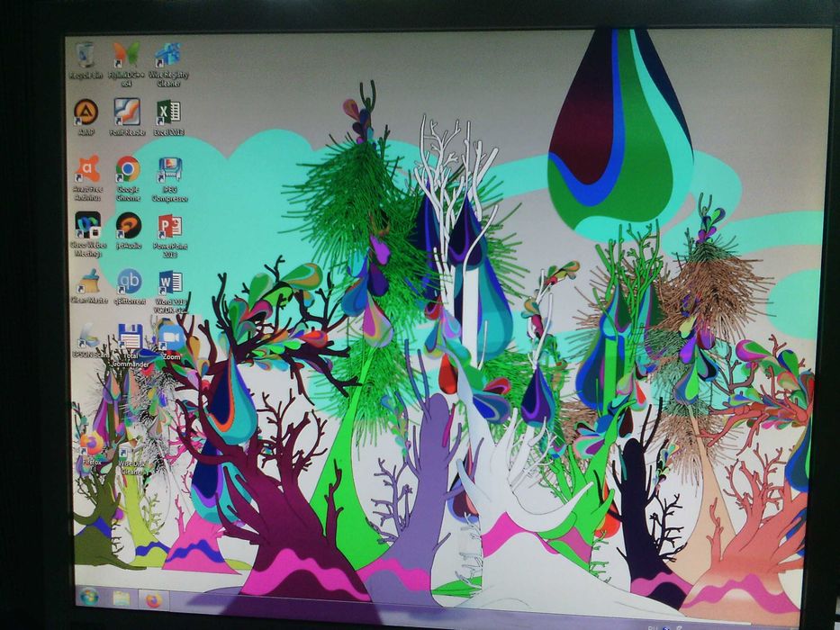Open File Explorer from the taskbar

tap(122, 598)
